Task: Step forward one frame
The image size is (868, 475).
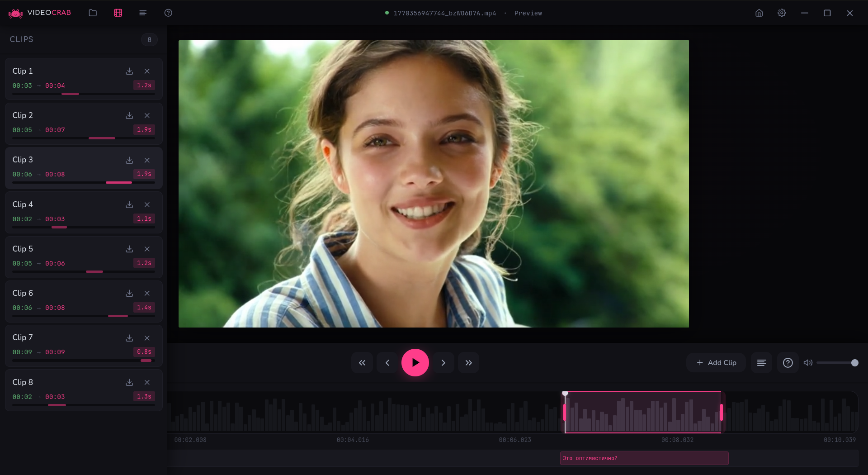Action: coord(443,363)
